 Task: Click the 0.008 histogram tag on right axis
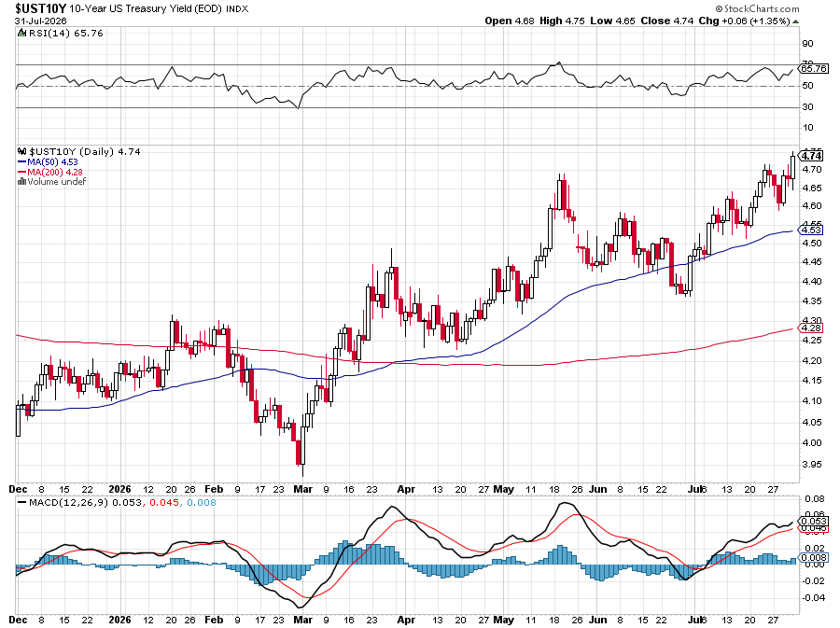814,558
